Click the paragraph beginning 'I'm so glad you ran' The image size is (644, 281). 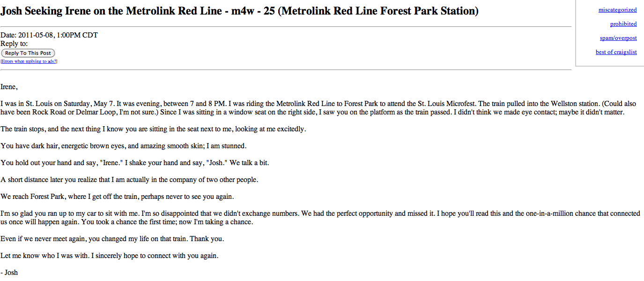coord(320,218)
